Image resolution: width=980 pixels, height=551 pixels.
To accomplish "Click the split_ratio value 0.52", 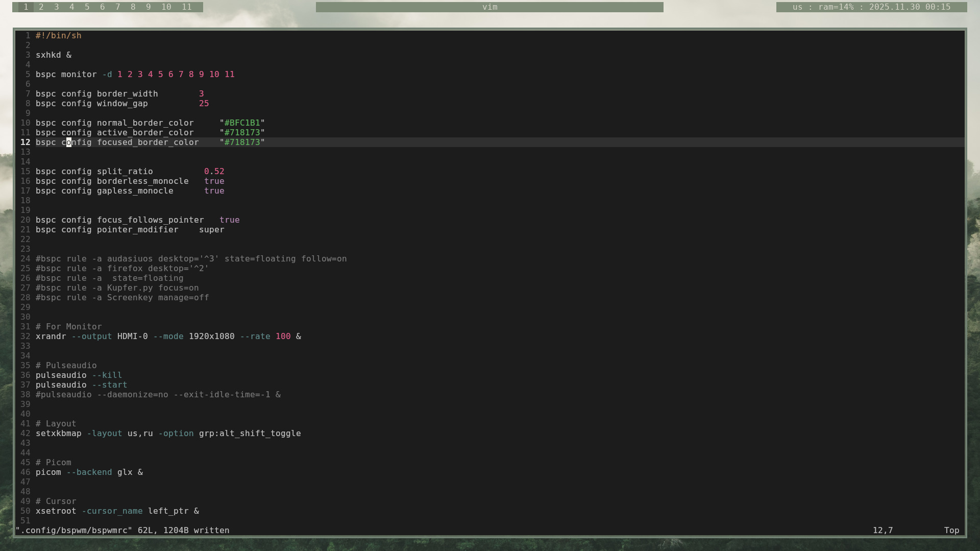I will coord(214,172).
